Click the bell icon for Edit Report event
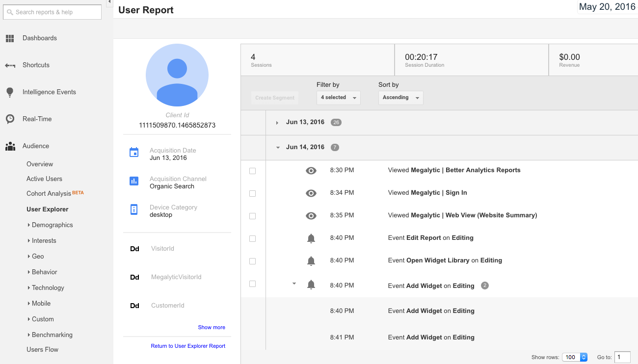This screenshot has width=638, height=364. [x=311, y=238]
